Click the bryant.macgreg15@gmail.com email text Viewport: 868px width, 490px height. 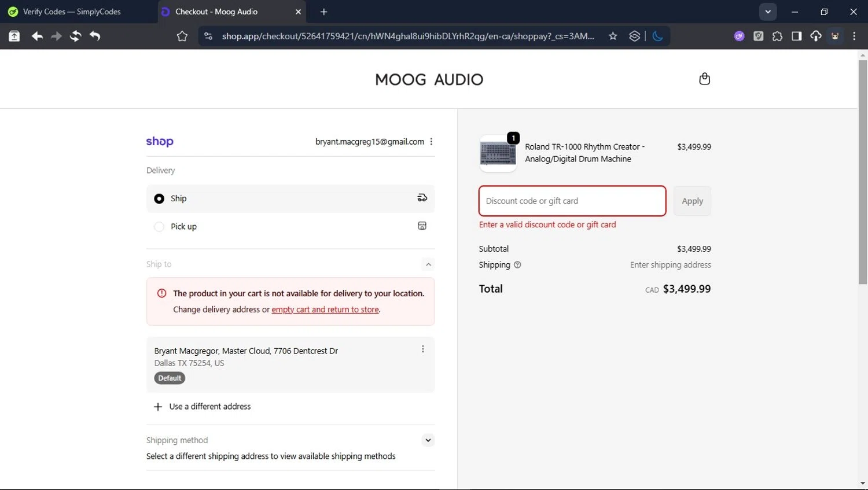pyautogui.click(x=370, y=142)
